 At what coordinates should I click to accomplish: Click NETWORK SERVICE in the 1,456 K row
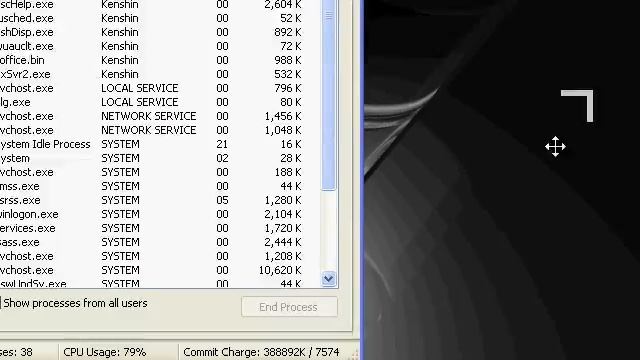coord(149,116)
